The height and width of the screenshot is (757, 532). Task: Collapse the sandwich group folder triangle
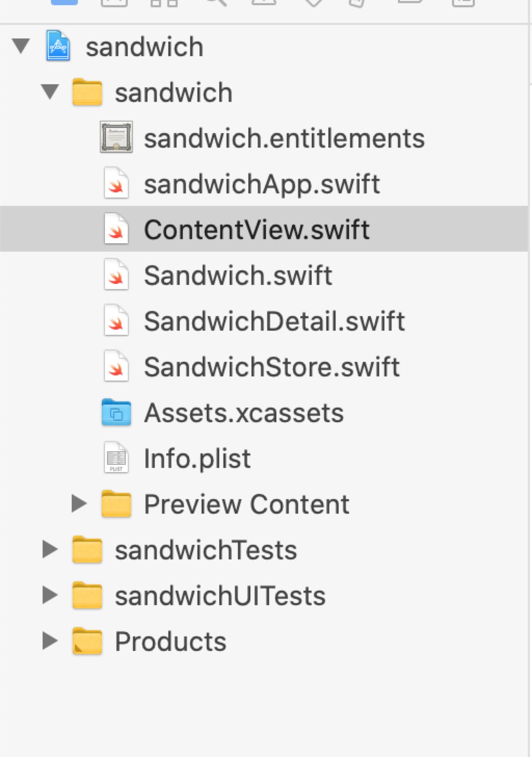click(50, 92)
